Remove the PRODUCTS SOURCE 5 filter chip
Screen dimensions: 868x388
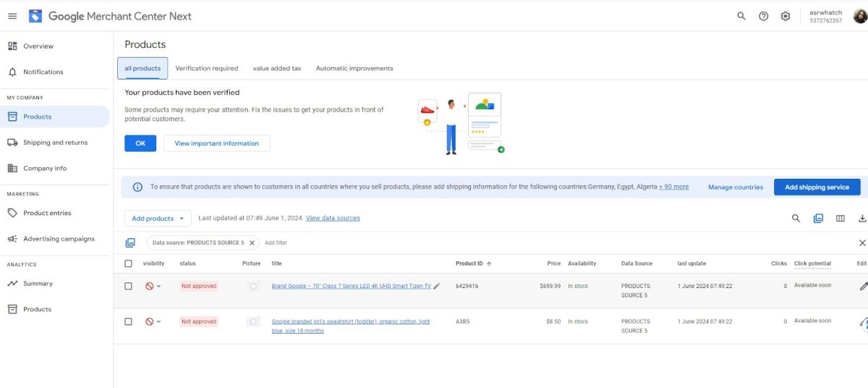pyautogui.click(x=252, y=242)
